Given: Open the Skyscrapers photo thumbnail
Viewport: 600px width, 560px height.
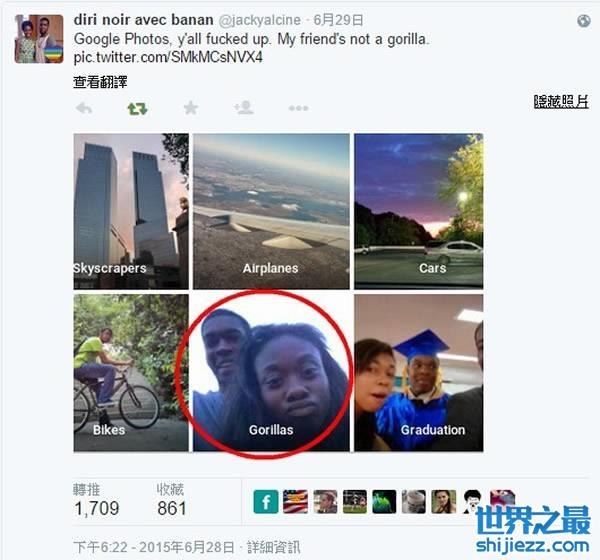Looking at the screenshot, I should [x=131, y=211].
